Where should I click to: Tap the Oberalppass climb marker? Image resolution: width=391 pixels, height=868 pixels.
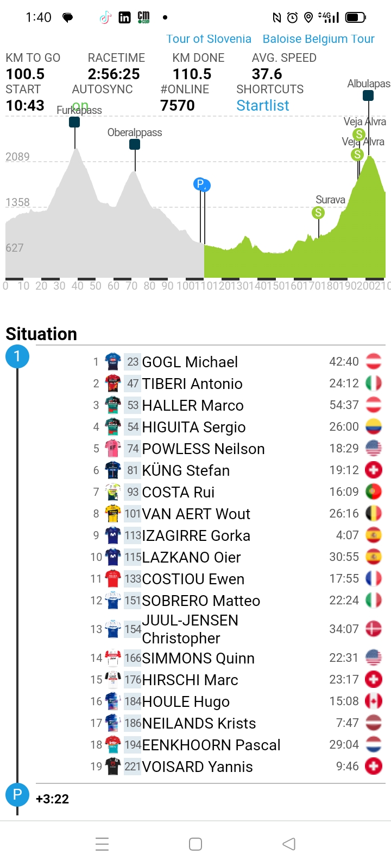pos(135,144)
